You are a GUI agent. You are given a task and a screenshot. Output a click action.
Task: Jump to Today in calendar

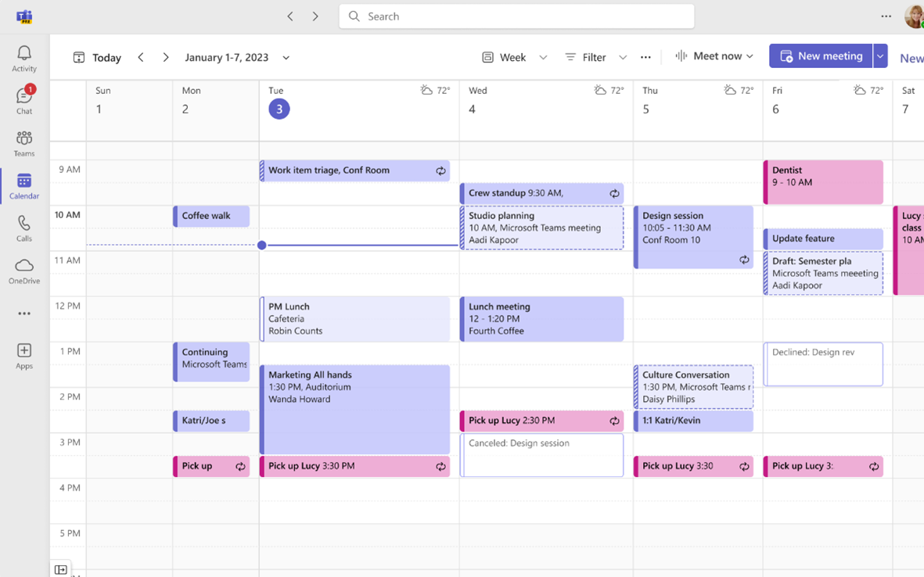coord(97,58)
